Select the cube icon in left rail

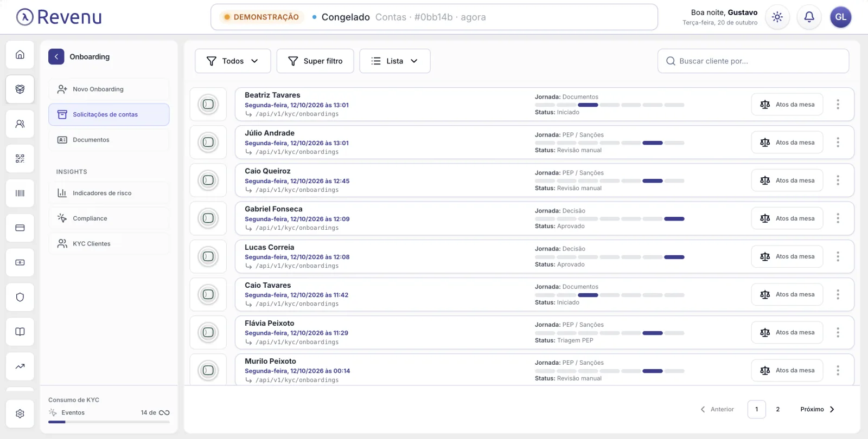[20, 89]
